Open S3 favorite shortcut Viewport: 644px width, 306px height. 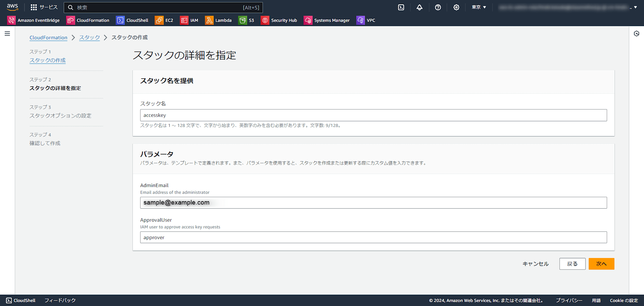246,20
